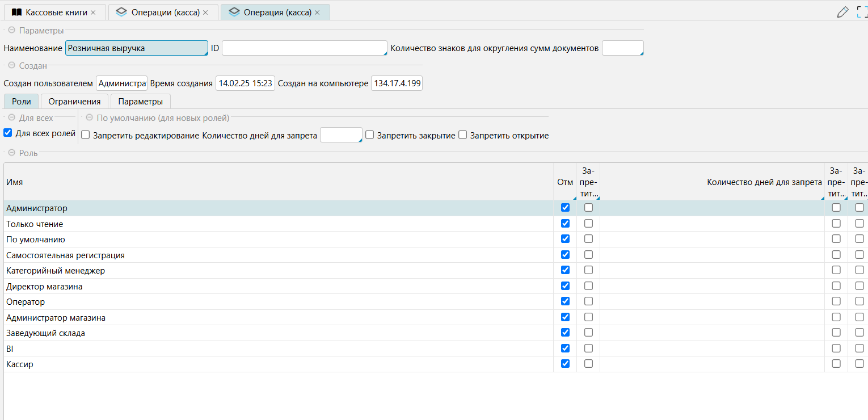Close the active Операция (касса) tab
This screenshot has width=868, height=420.
[x=317, y=12]
